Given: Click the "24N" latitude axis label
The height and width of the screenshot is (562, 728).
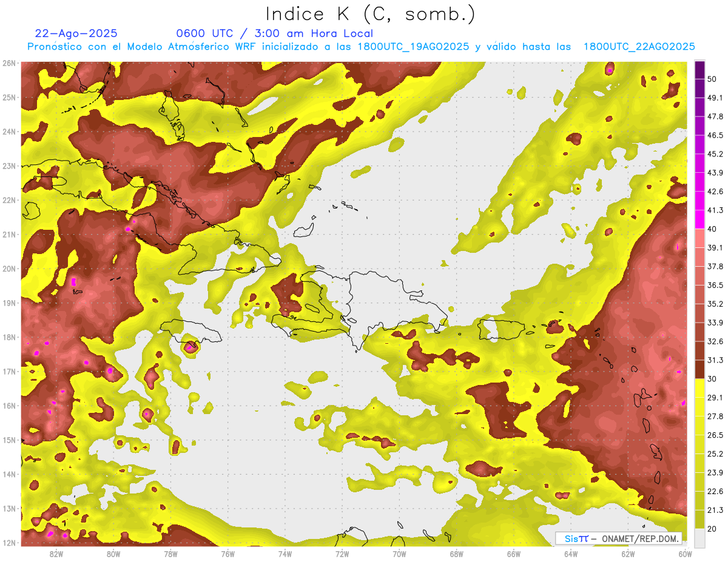Looking at the screenshot, I should (8, 132).
